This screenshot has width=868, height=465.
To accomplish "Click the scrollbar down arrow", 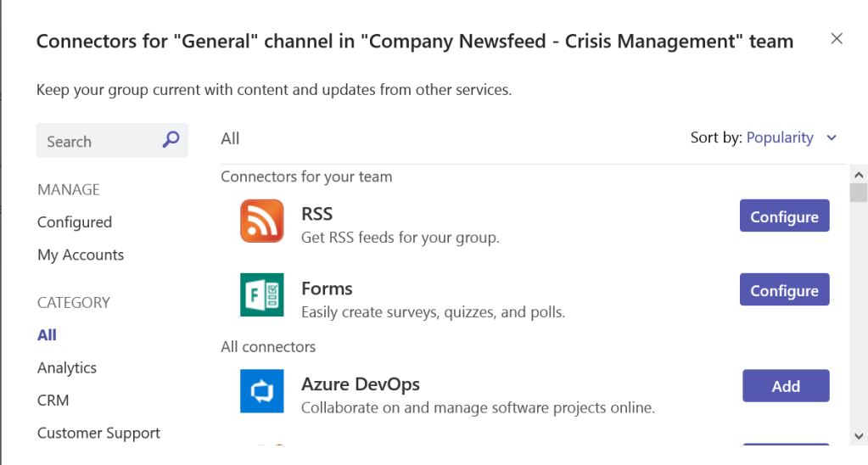I will pos(859,435).
